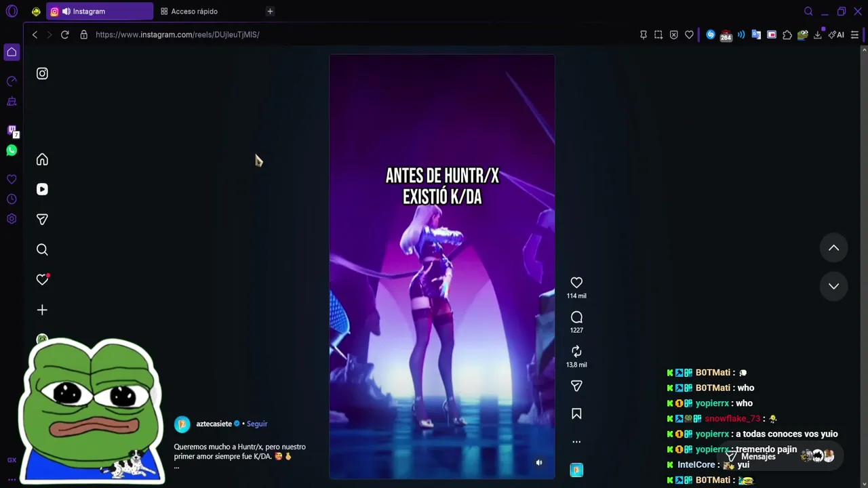Like the reel

pyautogui.click(x=576, y=283)
